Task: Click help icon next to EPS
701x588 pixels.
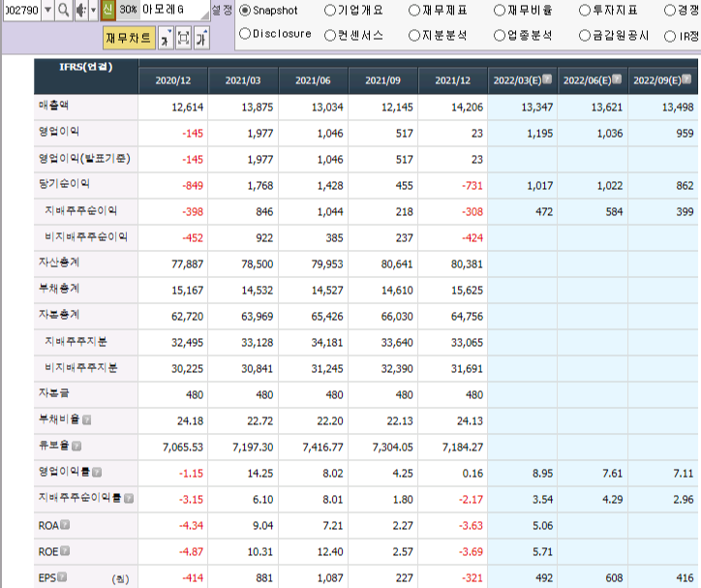Action: point(62,576)
